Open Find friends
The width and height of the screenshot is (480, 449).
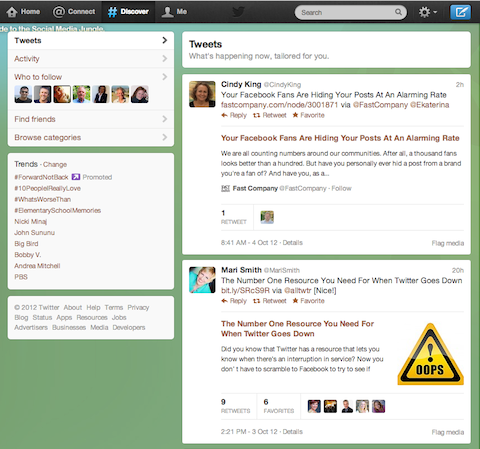(x=91, y=119)
